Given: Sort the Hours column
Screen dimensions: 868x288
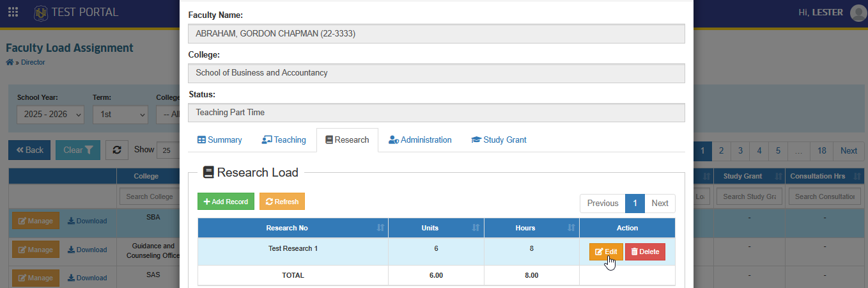Looking at the screenshot, I should point(571,228).
